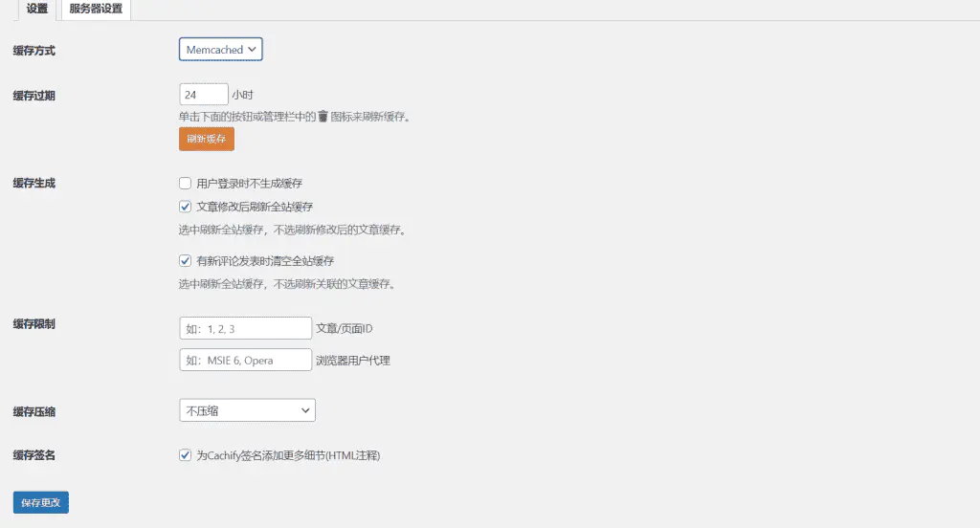Click the 24 hours expiry input field

coord(203,95)
